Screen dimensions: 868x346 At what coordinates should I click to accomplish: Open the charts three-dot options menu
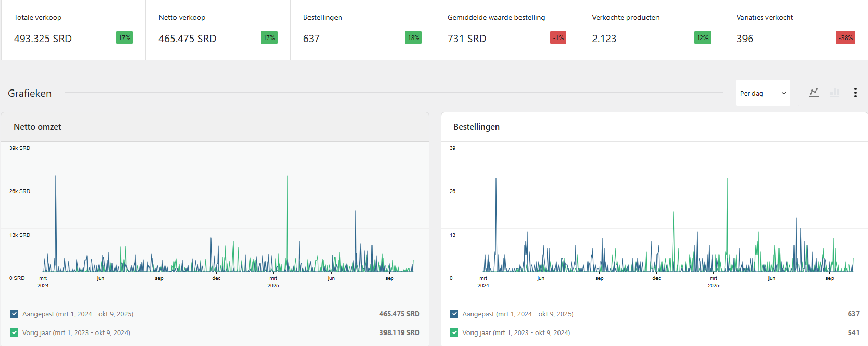(855, 93)
